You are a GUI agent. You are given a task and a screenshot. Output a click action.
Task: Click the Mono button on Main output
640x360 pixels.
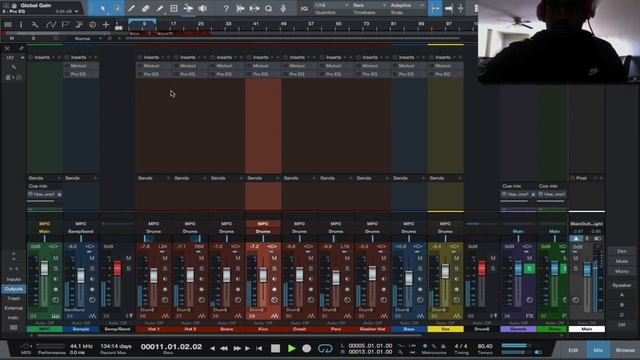click(x=622, y=271)
